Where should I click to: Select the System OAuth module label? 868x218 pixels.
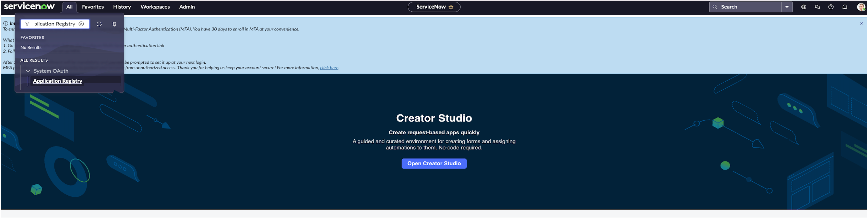51,71
